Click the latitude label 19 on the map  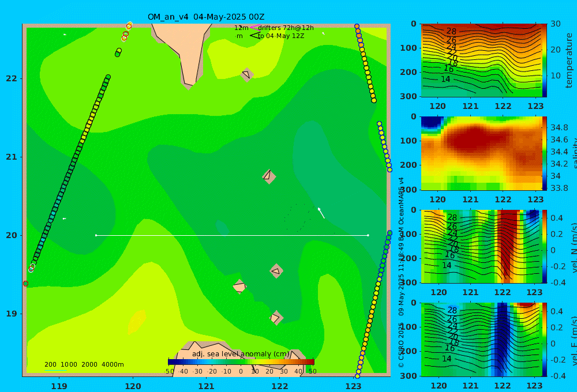point(12,314)
